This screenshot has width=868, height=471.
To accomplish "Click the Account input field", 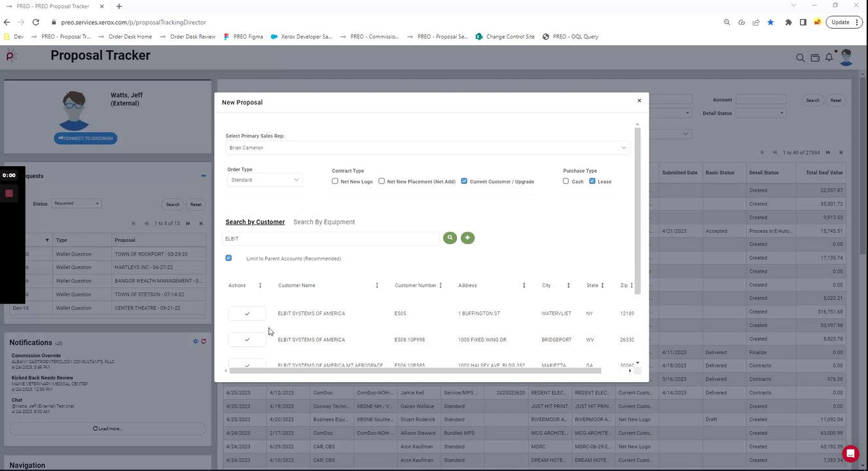I will click(x=760, y=99).
